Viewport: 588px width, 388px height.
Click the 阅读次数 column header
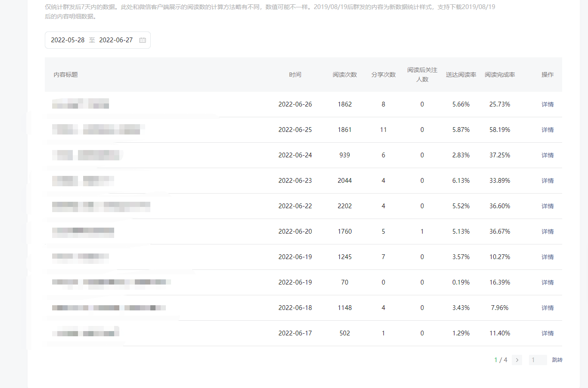(x=345, y=75)
